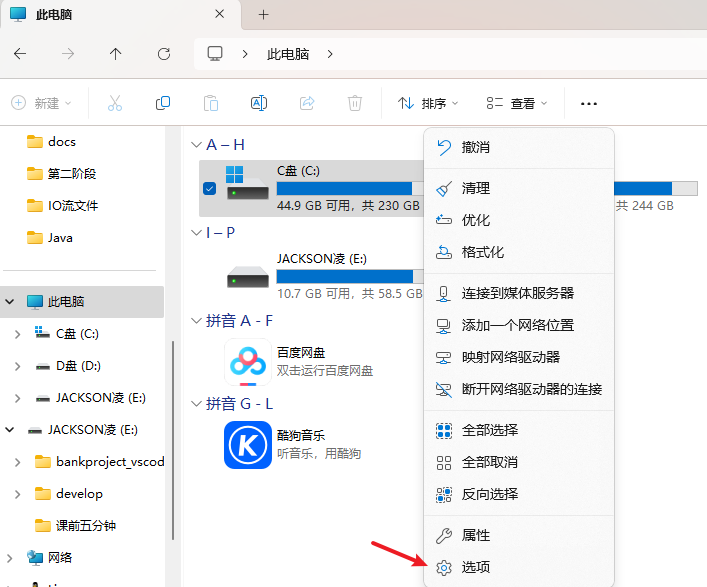This screenshot has width=707, height=587.
Task: Open Kugou Music (酷狗音乐) icon
Action: click(x=247, y=445)
